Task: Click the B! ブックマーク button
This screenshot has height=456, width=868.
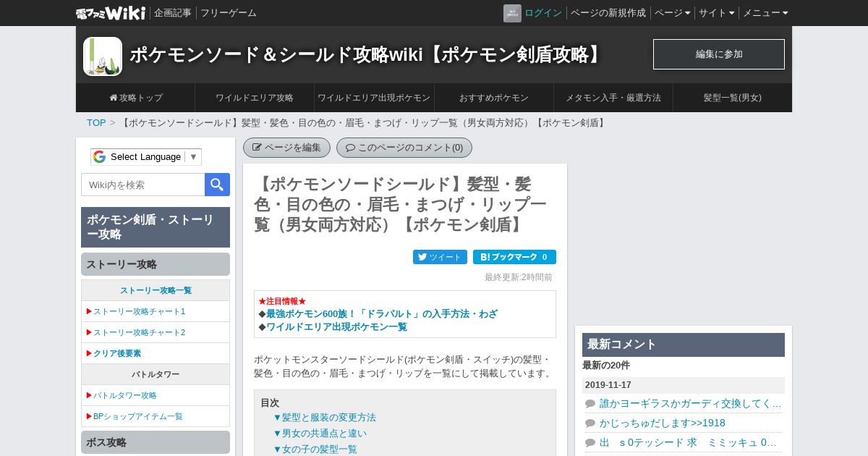Action: pyautogui.click(x=514, y=257)
